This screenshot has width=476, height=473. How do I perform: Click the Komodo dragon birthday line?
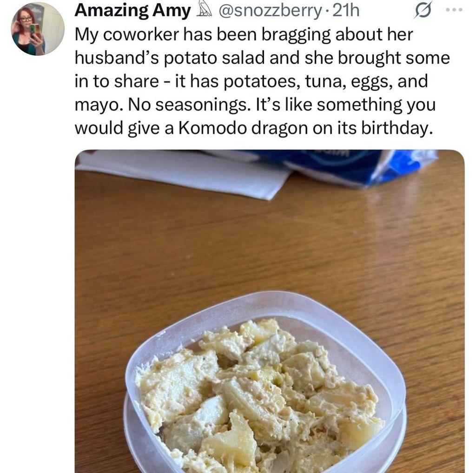(x=253, y=128)
